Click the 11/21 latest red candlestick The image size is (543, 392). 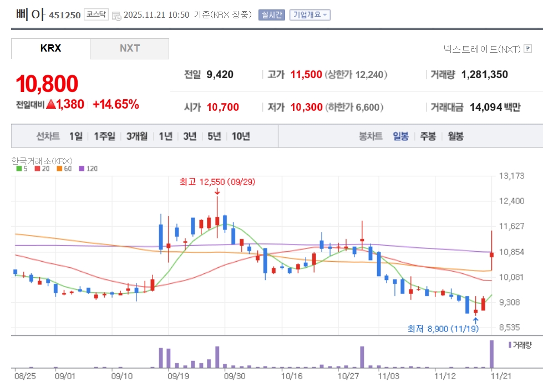pyautogui.click(x=491, y=254)
